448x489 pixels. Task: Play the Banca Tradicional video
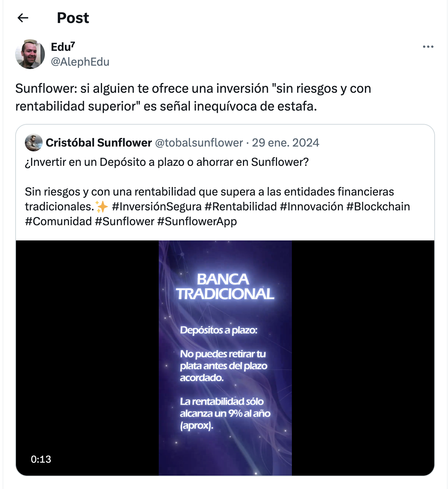[x=225, y=358]
